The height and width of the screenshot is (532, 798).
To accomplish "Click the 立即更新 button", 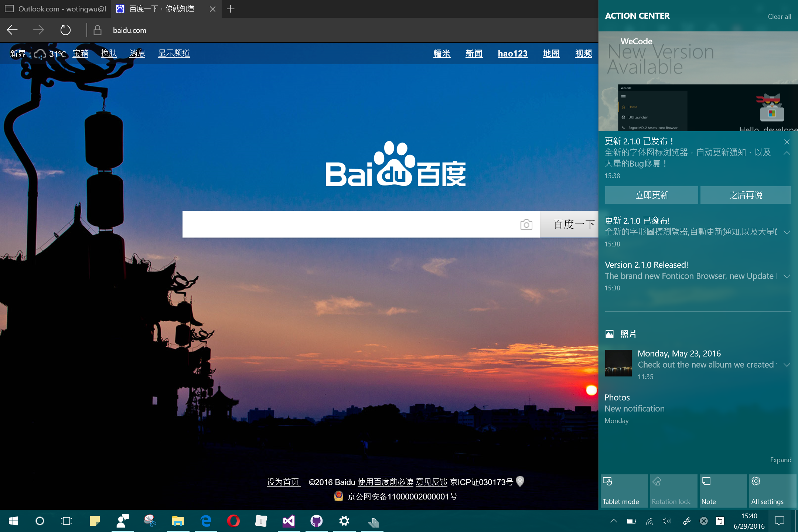I will [652, 195].
